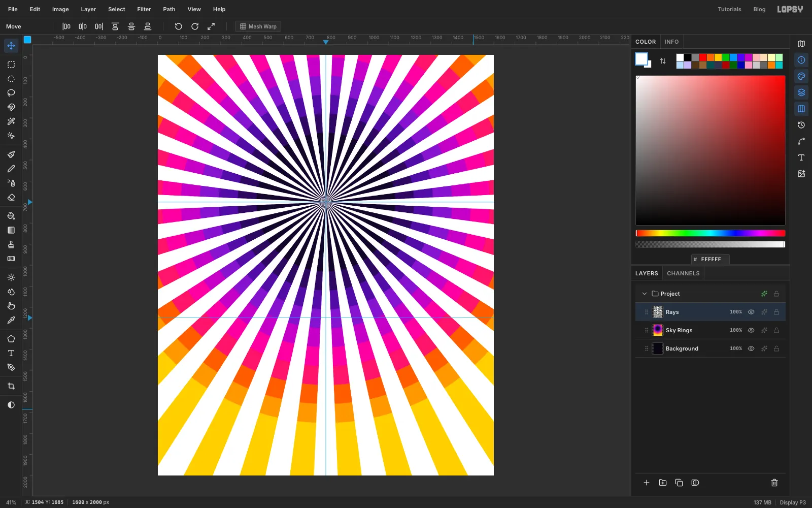This screenshot has width=812, height=508.
Task: Select the Text tool in left toolbar
Action: [x=11, y=353]
